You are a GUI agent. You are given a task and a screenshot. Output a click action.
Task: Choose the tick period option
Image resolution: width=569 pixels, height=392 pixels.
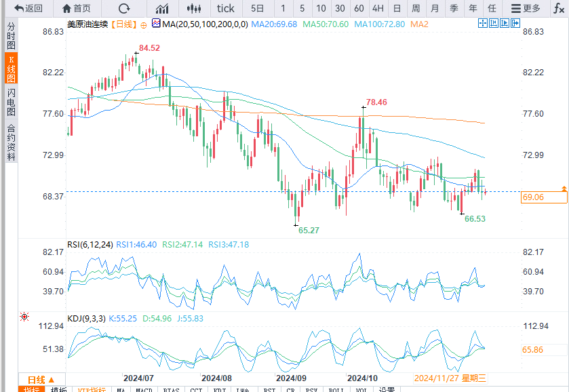coord(225,8)
